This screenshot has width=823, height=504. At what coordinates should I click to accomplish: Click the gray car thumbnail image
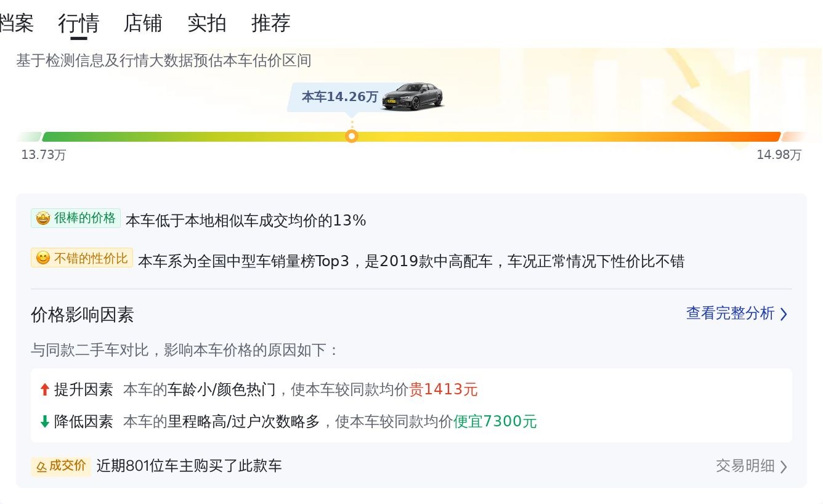[412, 96]
